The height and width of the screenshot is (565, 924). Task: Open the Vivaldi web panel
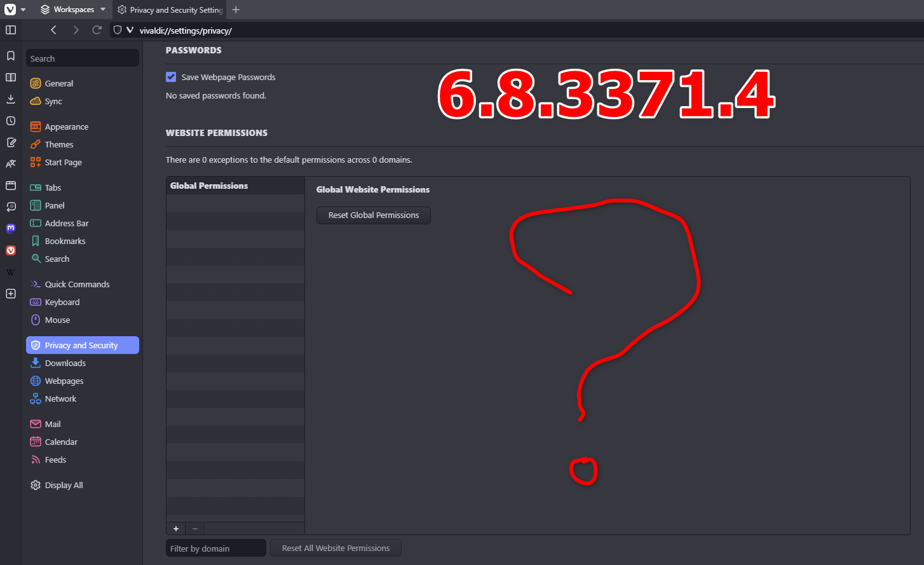click(11, 250)
